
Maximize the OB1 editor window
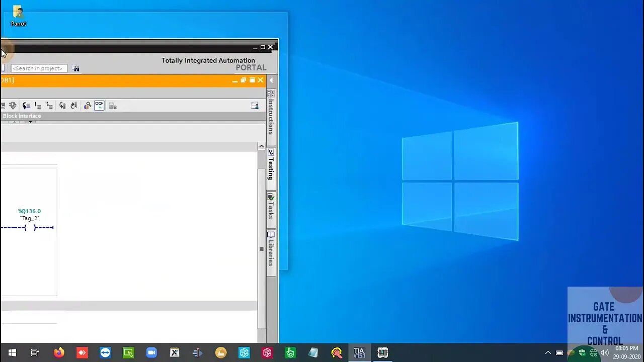(252, 80)
